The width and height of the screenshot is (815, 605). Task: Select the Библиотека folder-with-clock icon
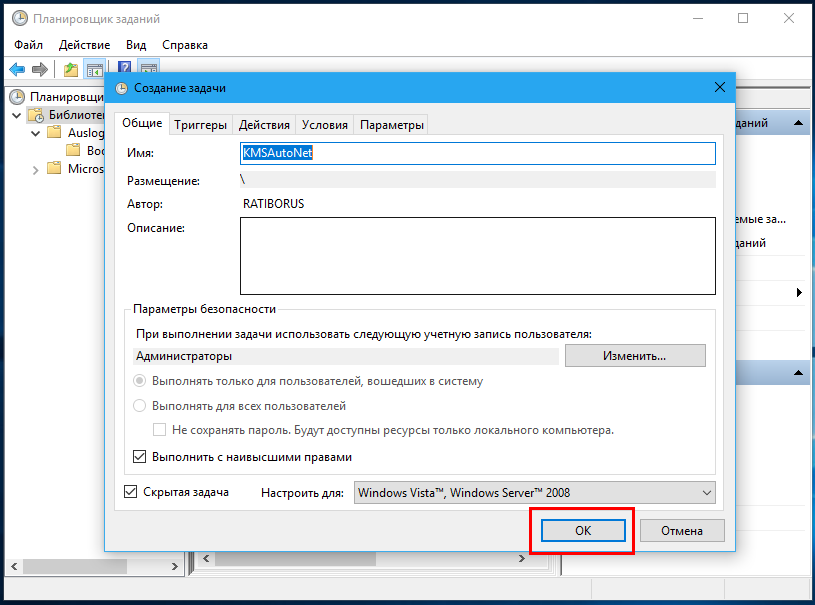coord(36,115)
